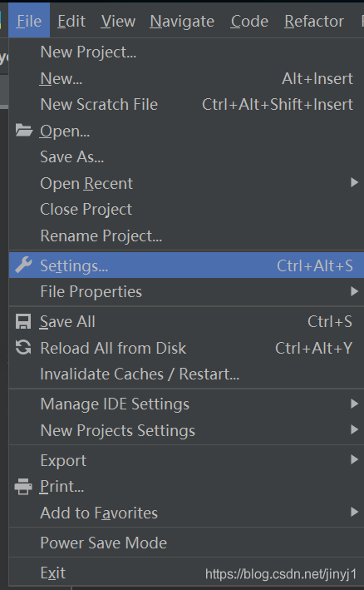Open the Refactor menu
This screenshot has width=364, height=590.
(x=314, y=21)
